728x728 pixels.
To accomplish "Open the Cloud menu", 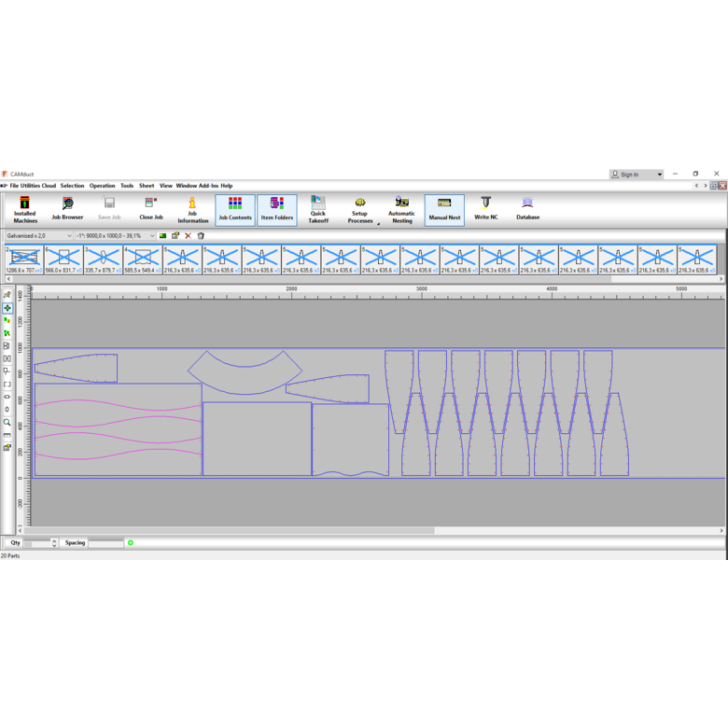I will click(x=49, y=186).
